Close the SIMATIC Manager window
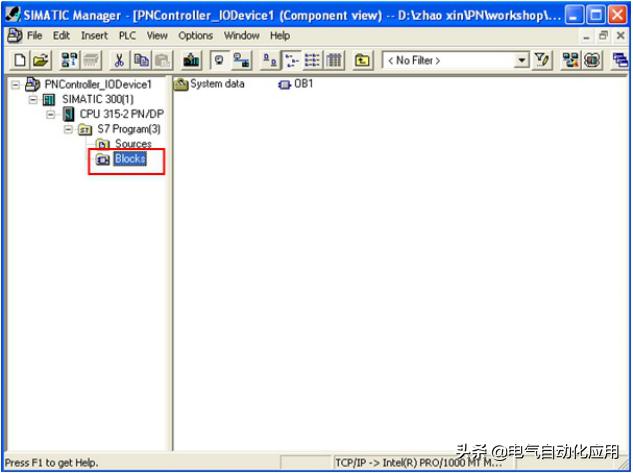This screenshot has height=473, width=633. tap(618, 15)
